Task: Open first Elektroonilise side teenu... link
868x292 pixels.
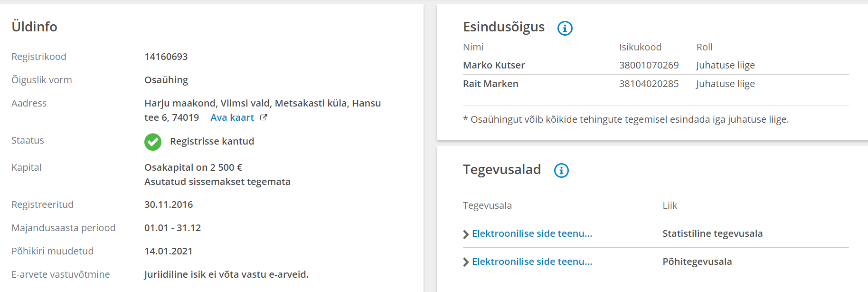Action: pyautogui.click(x=532, y=234)
